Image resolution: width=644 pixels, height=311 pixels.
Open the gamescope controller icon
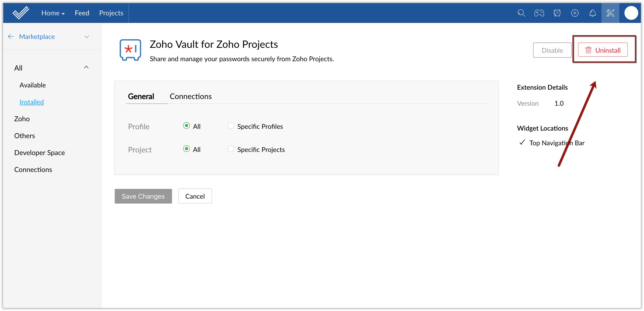pyautogui.click(x=539, y=13)
